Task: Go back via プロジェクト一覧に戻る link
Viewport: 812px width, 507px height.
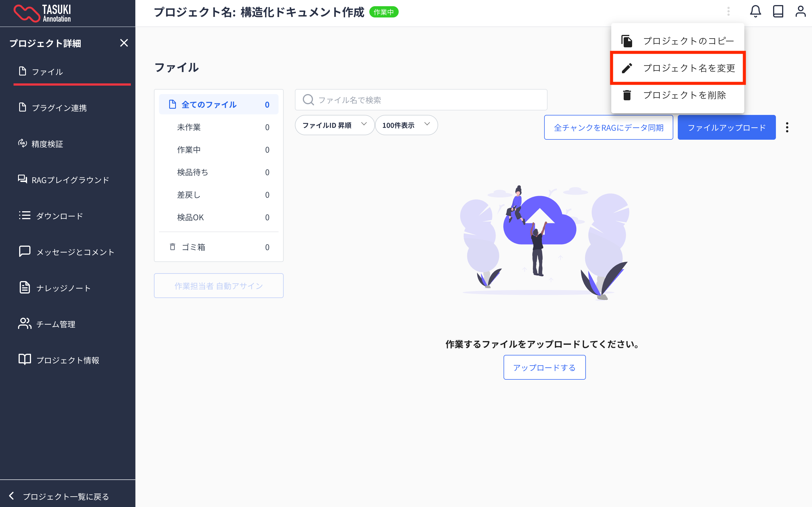Action: point(65,496)
